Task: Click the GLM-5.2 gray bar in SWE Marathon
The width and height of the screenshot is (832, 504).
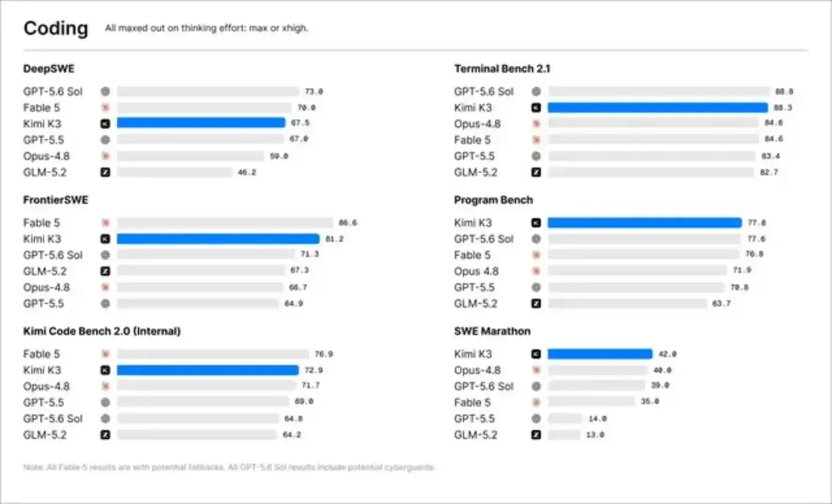Action: (x=564, y=435)
